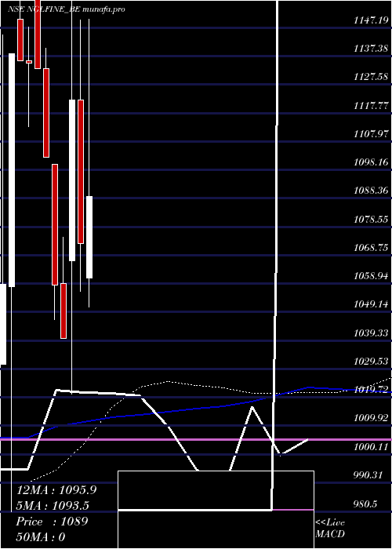The image size is (392, 549).
Task: Click the 1058.94 price axis label
Action: (x=371, y=276)
